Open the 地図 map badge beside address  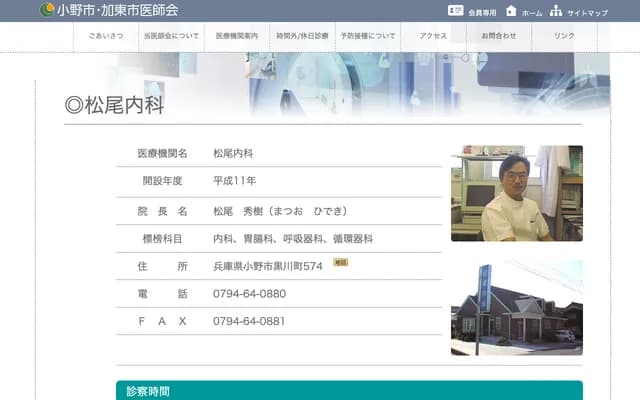point(340,262)
